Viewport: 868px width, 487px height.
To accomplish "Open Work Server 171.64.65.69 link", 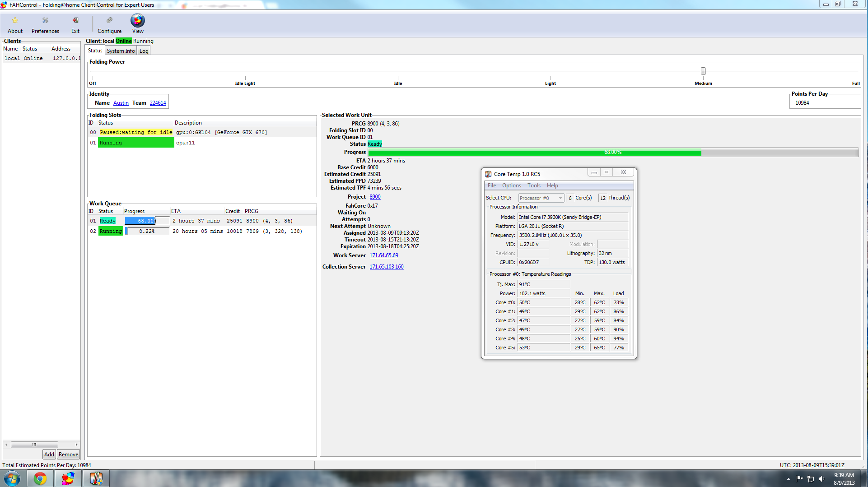I will pyautogui.click(x=384, y=255).
